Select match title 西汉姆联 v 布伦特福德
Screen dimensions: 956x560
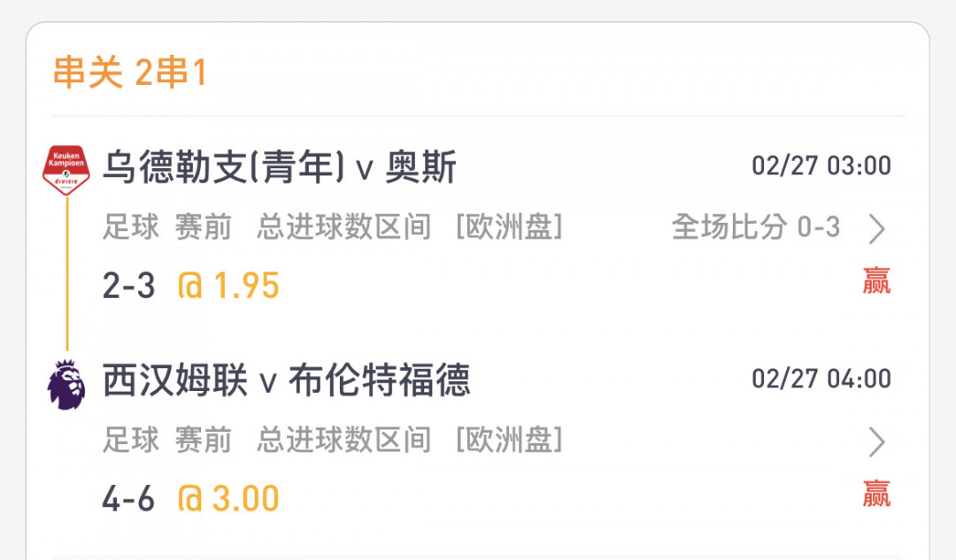point(287,380)
